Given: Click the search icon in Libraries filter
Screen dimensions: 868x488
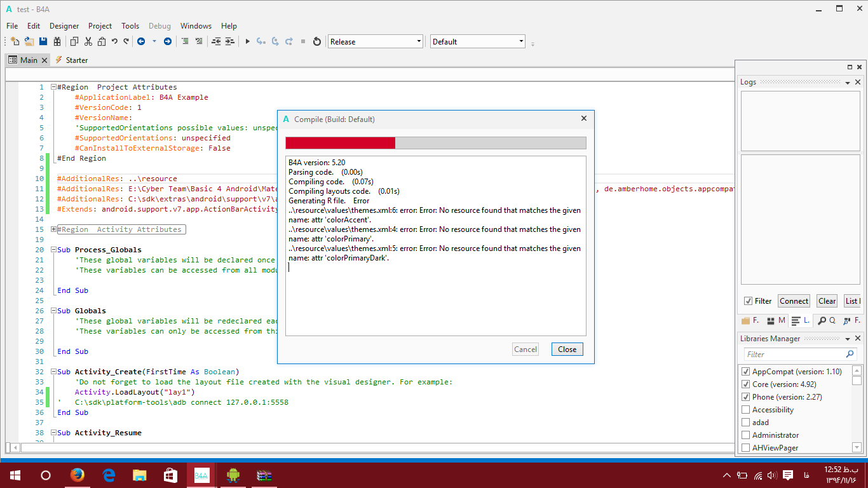Looking at the screenshot, I should click(x=850, y=354).
